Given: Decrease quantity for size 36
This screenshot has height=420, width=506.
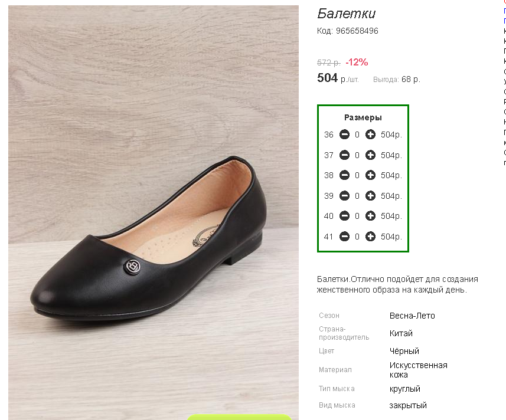Looking at the screenshot, I should (344, 134).
